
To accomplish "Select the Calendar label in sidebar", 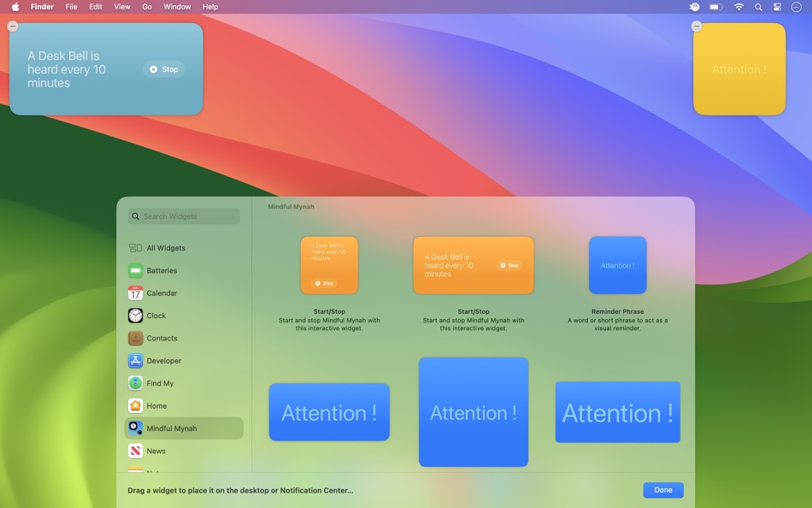I will pos(162,292).
